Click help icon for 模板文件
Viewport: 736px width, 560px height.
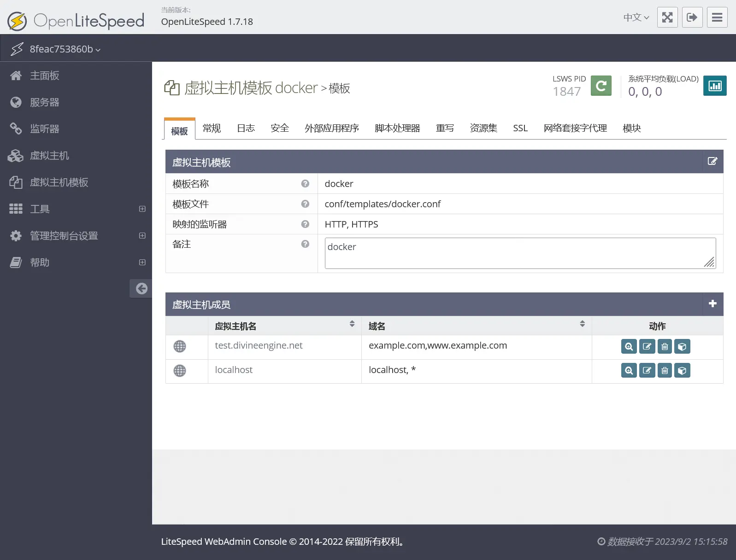(305, 204)
